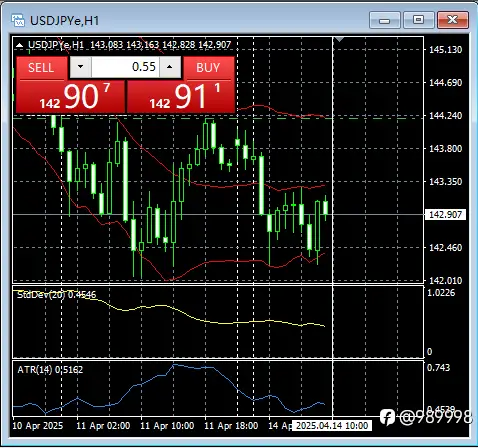Maximize the USDJPYe chart window
Image resolution: width=478 pixels, height=448 pixels.
tap(418, 20)
